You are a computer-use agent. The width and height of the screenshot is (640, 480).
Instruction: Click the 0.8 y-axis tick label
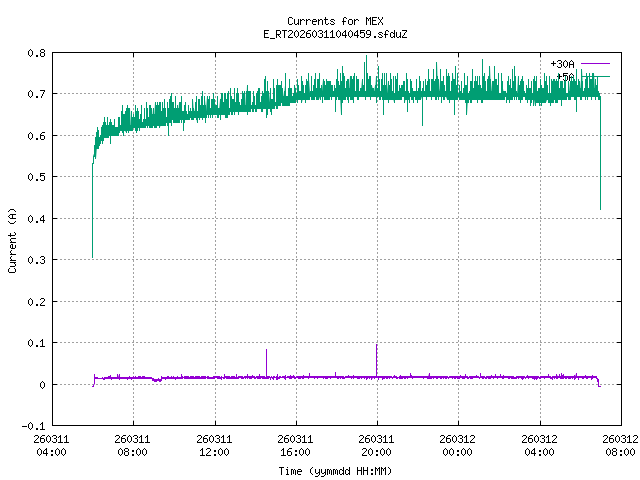[x=35, y=53]
